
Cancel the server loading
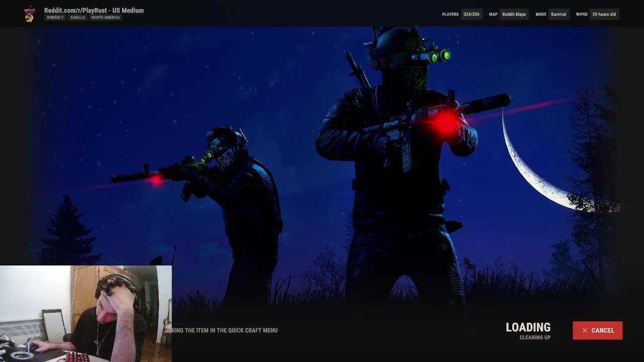597,330
